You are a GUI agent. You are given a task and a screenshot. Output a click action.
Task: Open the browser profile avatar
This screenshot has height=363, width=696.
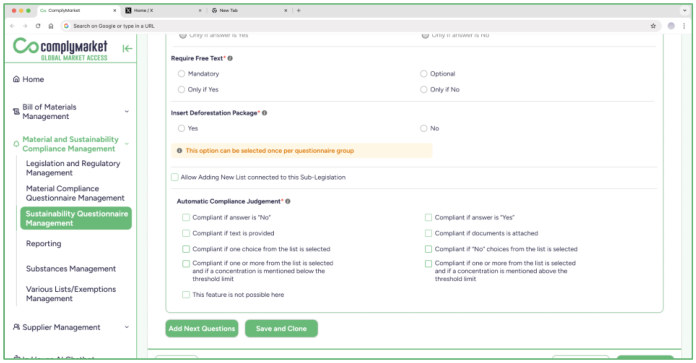point(671,26)
